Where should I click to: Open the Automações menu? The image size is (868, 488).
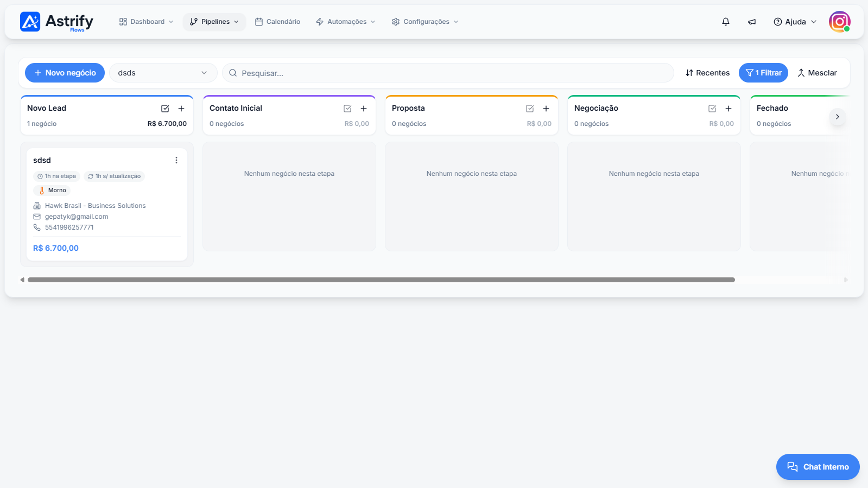(345, 22)
